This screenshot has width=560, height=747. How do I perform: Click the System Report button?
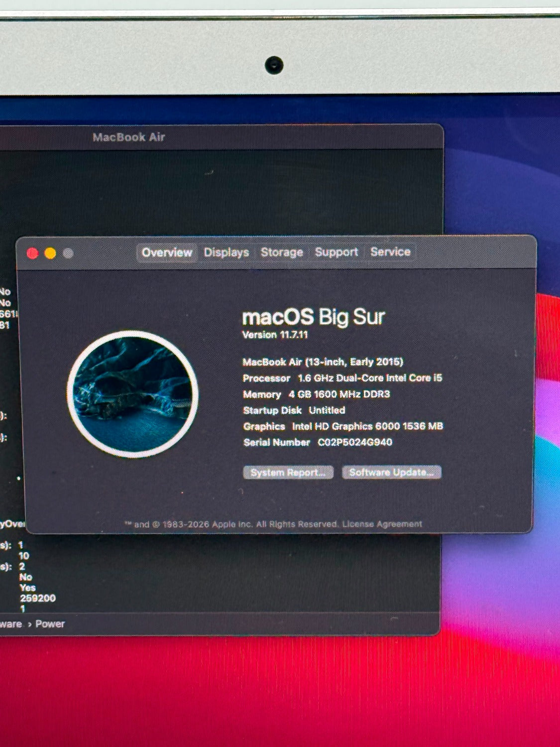click(x=288, y=473)
